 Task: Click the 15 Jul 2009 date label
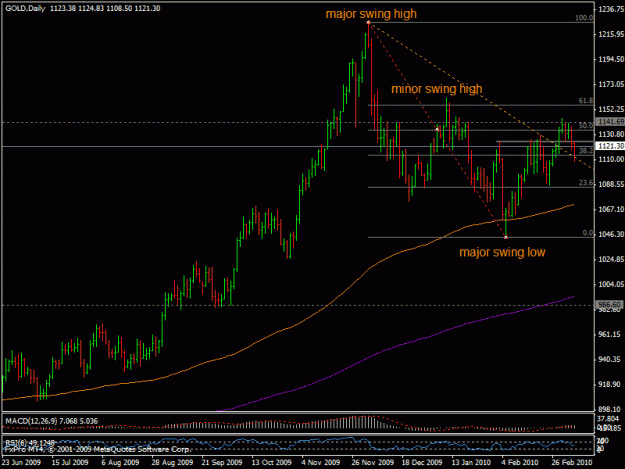[70, 463]
